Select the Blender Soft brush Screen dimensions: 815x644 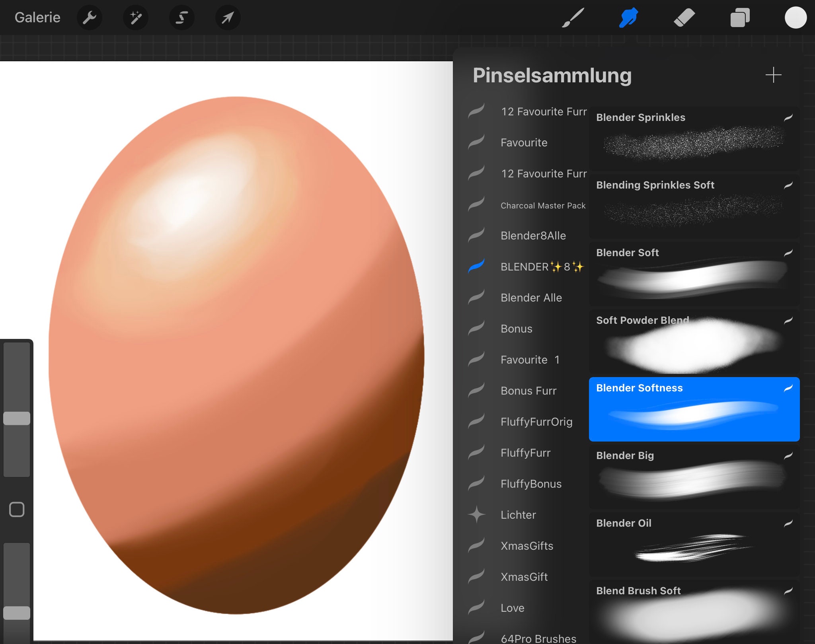pyautogui.click(x=694, y=274)
